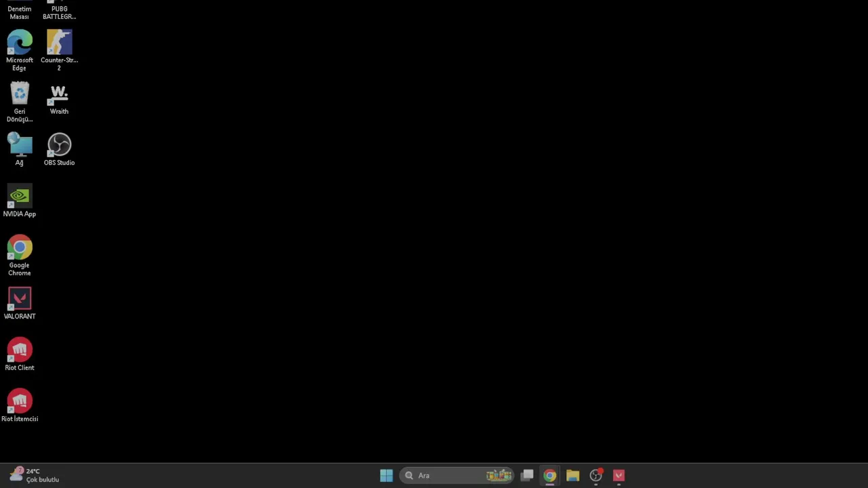Click the search highlight picture in the search box
This screenshot has width=868, height=488.
(498, 476)
